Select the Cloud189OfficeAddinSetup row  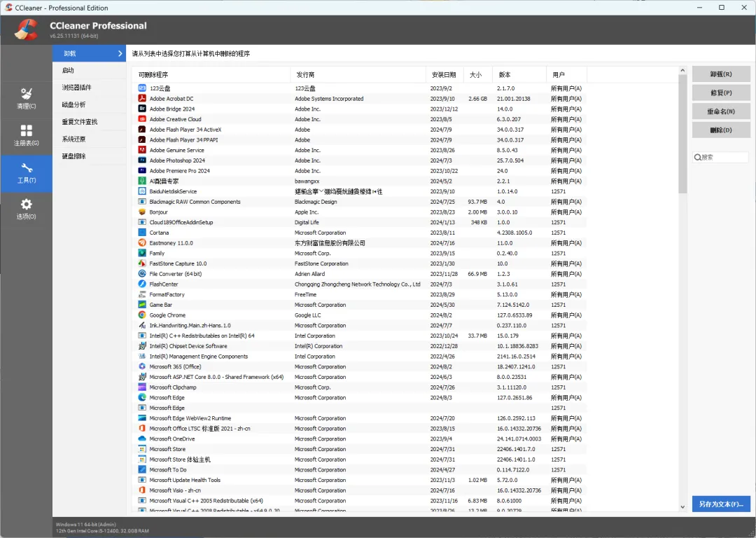point(359,223)
